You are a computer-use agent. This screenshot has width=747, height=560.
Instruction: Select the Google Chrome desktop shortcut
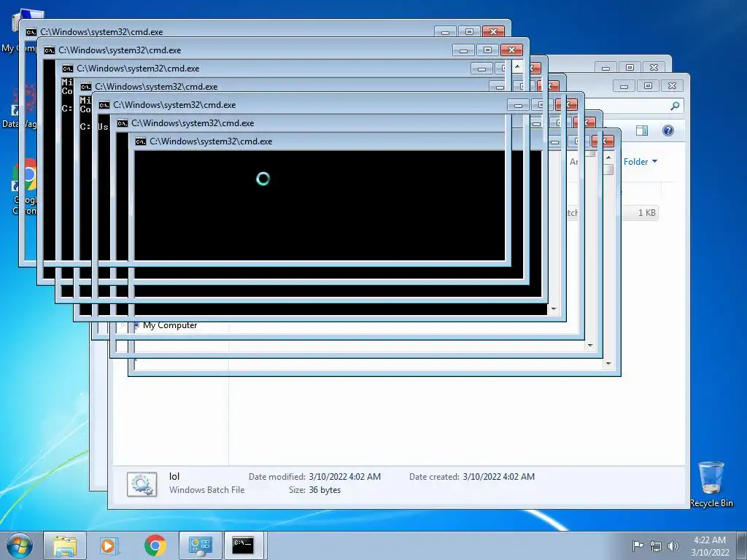coord(25,187)
